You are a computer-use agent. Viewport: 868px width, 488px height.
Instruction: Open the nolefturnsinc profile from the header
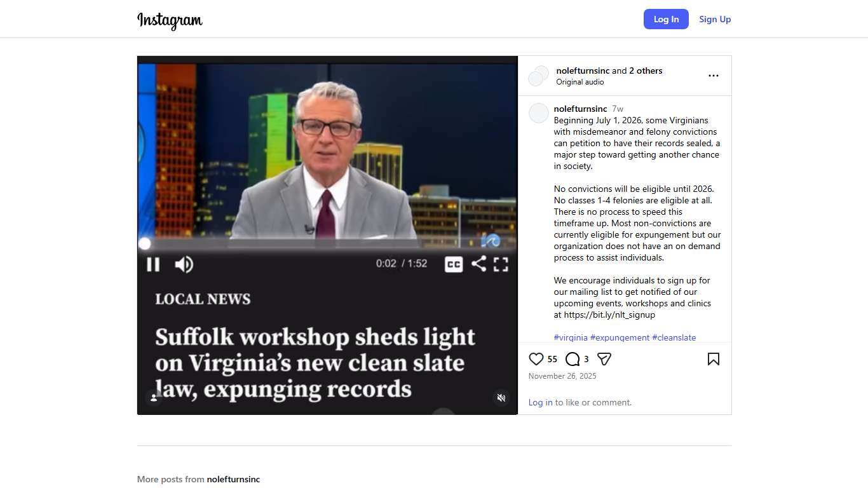click(583, 71)
